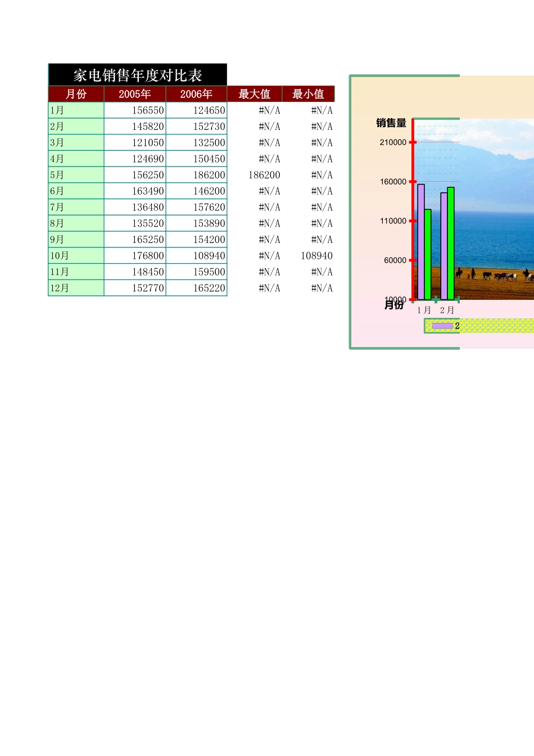Click the green 2月 bar in chart
The width and height of the screenshot is (534, 756).
pos(451,243)
